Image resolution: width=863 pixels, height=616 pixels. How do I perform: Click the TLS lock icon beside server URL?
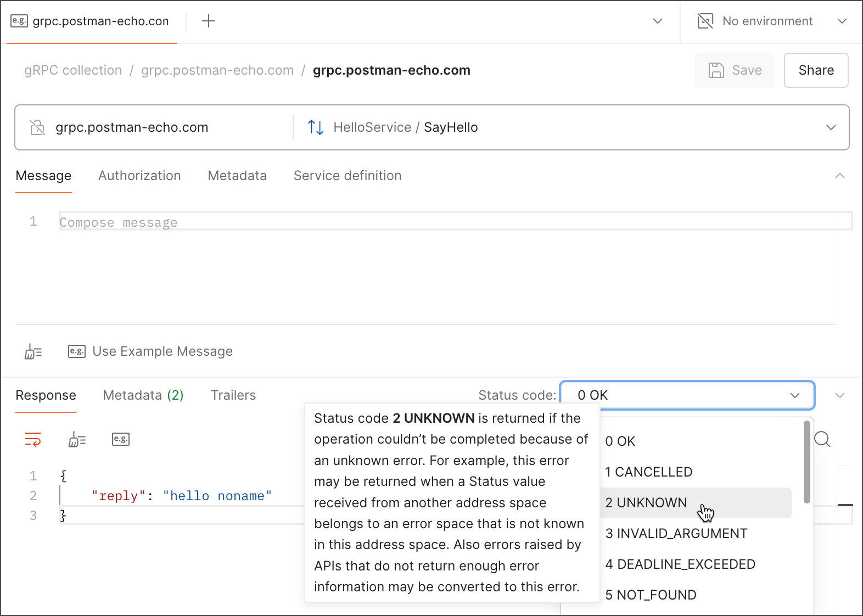tap(37, 127)
